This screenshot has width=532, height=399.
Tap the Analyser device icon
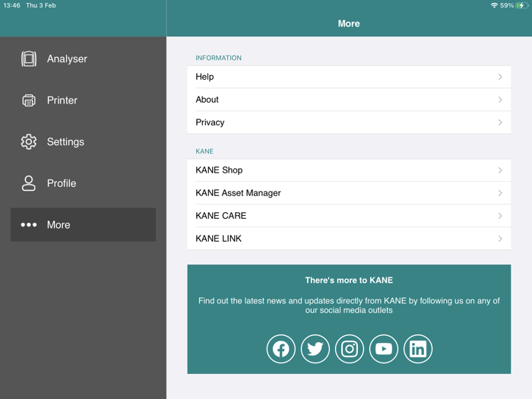pos(29,59)
